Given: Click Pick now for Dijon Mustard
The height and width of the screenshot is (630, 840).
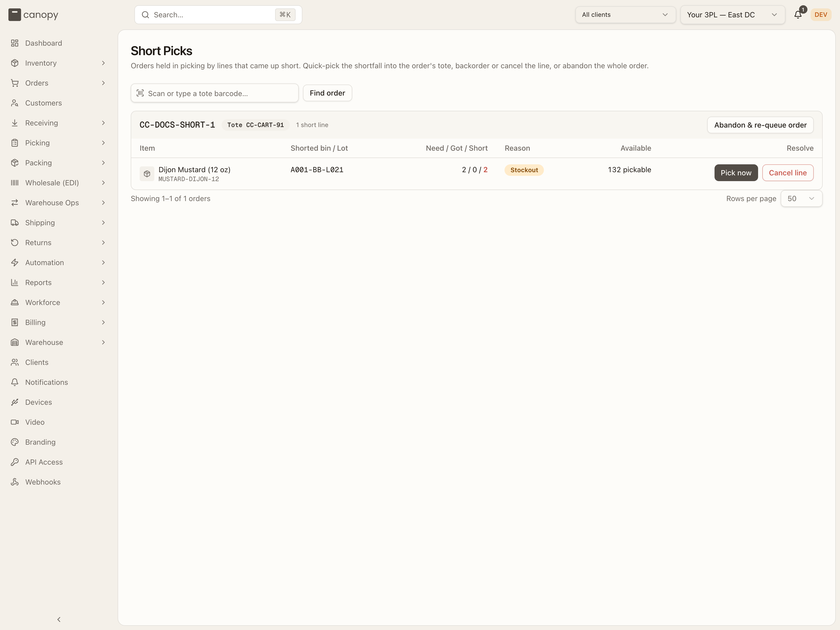Looking at the screenshot, I should click(x=736, y=173).
